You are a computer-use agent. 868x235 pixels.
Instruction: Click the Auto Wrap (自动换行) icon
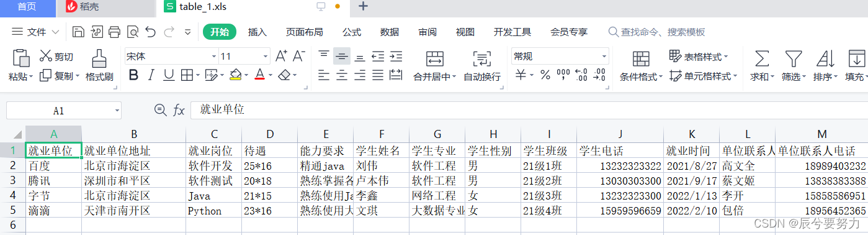tap(481, 59)
